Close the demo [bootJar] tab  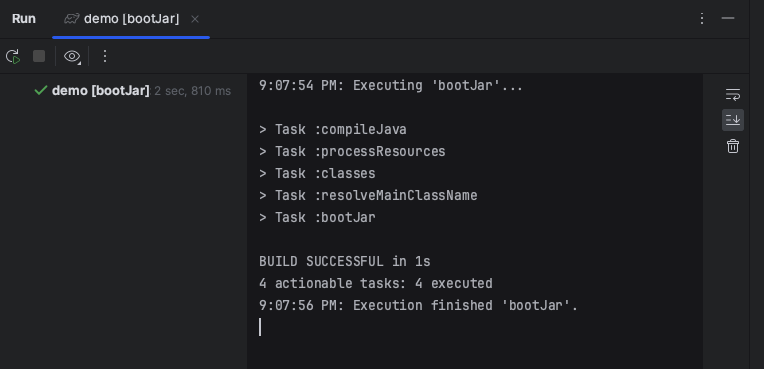195,19
